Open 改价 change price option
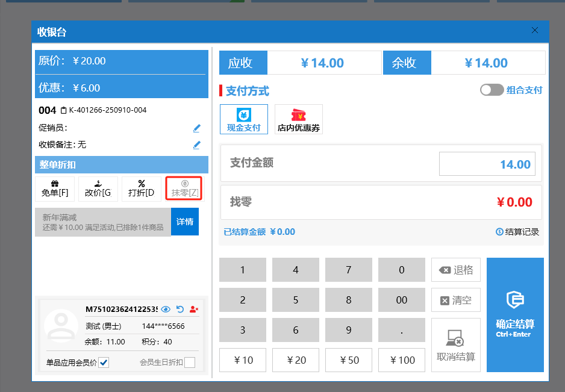Screen dimensions: 565x392 (x=98, y=188)
